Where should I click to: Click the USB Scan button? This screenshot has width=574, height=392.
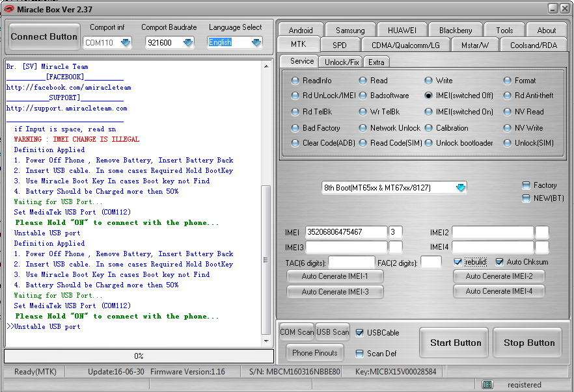(x=333, y=332)
